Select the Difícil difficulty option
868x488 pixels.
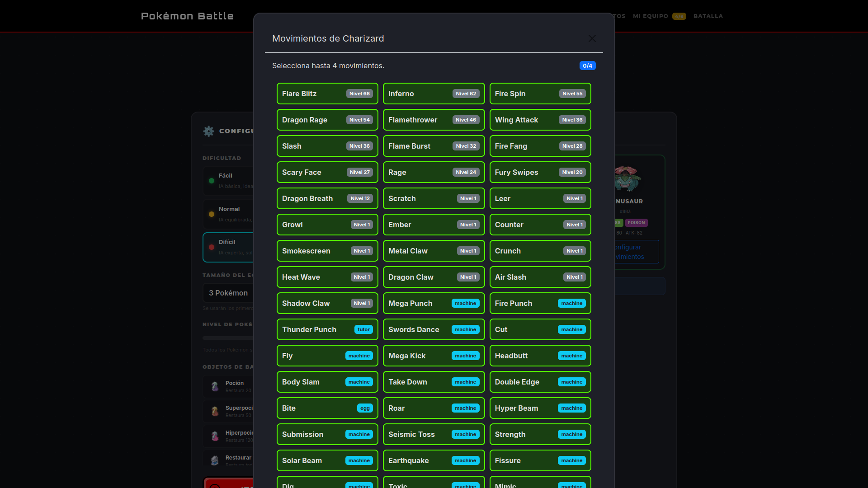(x=228, y=247)
